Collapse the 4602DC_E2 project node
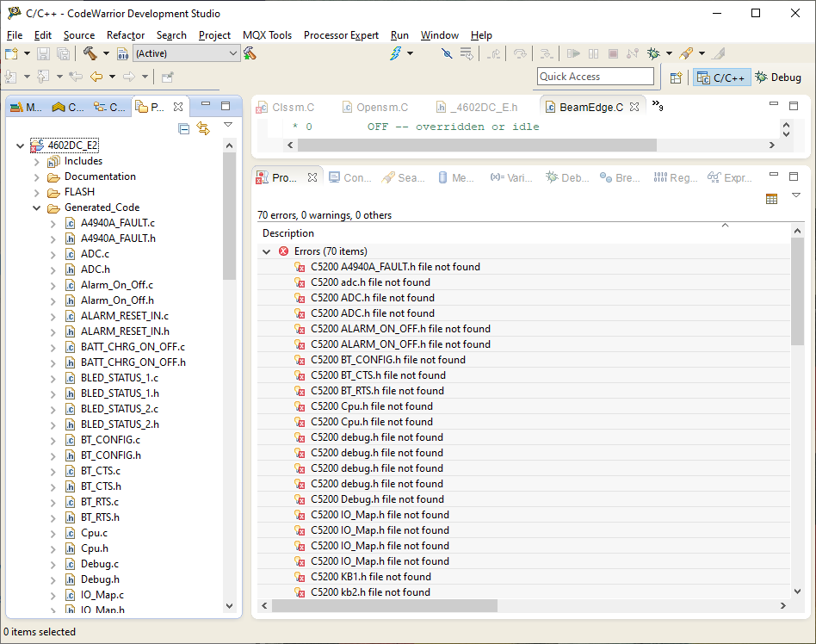Image resolution: width=816 pixels, height=644 pixels. point(21,146)
